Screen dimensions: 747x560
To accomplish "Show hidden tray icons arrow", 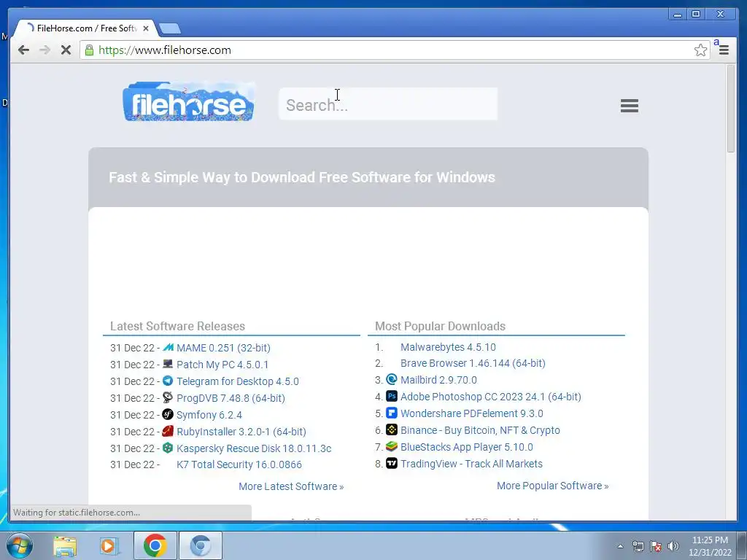I will [x=620, y=546].
